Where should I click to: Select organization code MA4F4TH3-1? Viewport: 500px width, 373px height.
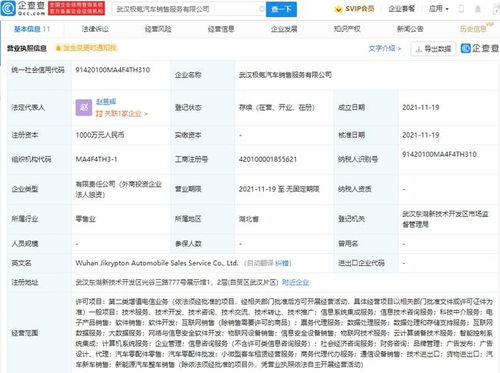coord(96,159)
